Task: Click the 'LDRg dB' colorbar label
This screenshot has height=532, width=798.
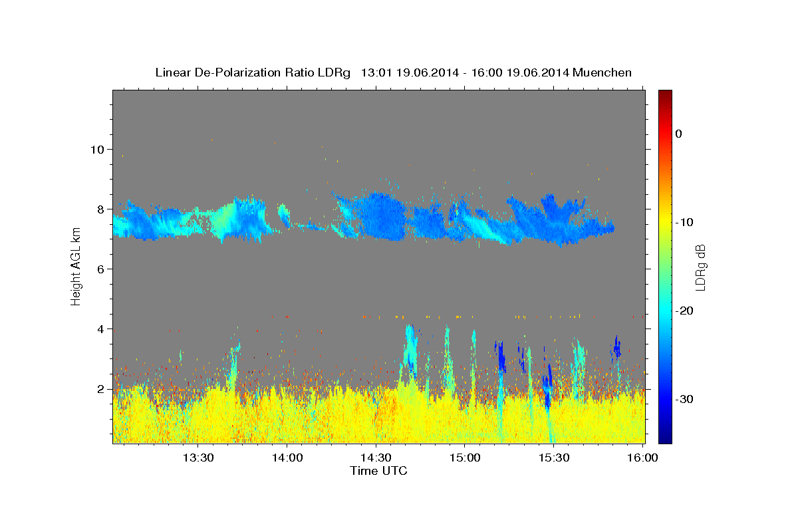Action: pyautogui.click(x=700, y=267)
